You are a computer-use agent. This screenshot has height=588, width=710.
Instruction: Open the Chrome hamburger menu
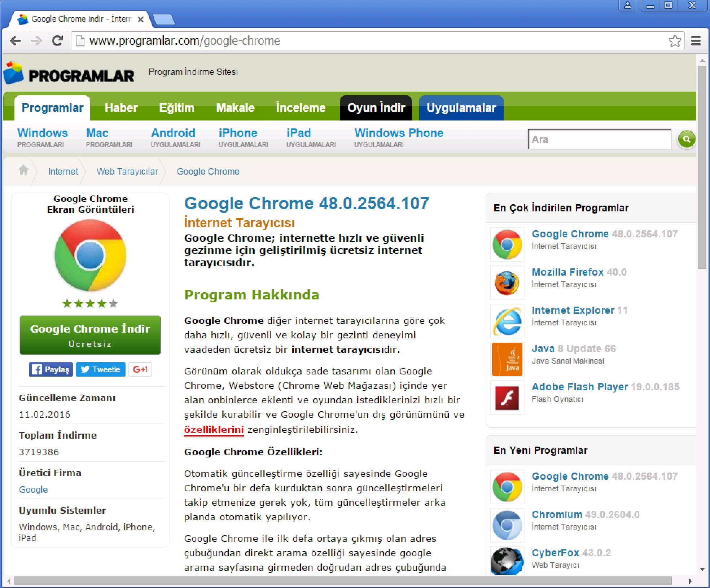696,41
